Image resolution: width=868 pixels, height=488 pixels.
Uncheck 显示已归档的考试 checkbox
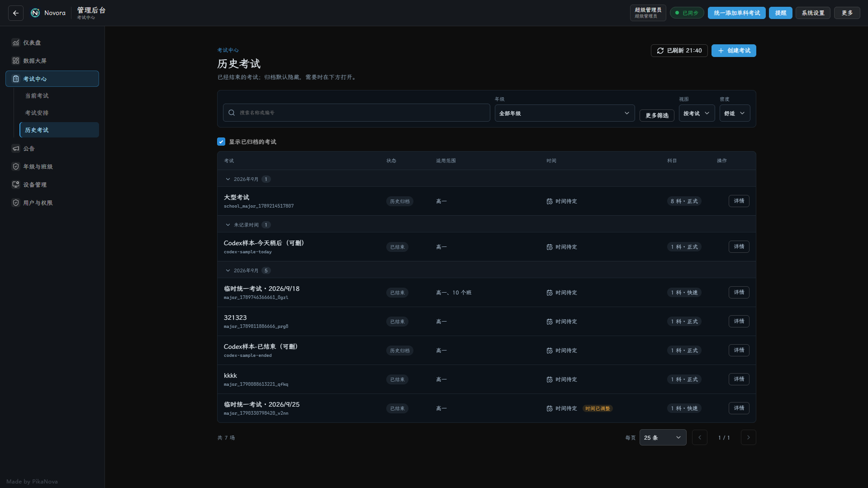(221, 142)
